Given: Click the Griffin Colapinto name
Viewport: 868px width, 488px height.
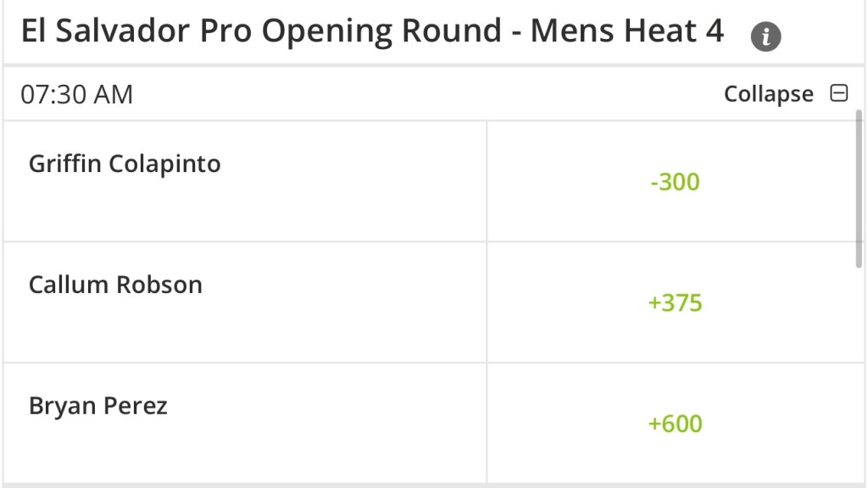Looking at the screenshot, I should 125,164.
